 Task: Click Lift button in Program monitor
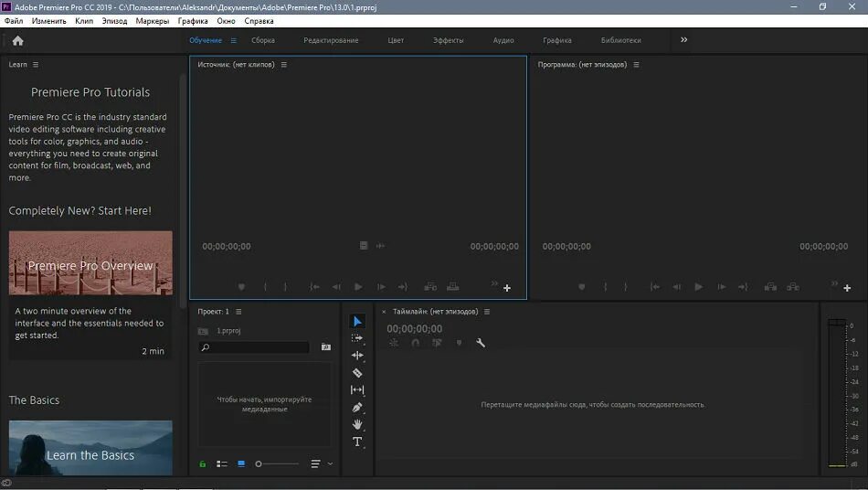coord(770,287)
